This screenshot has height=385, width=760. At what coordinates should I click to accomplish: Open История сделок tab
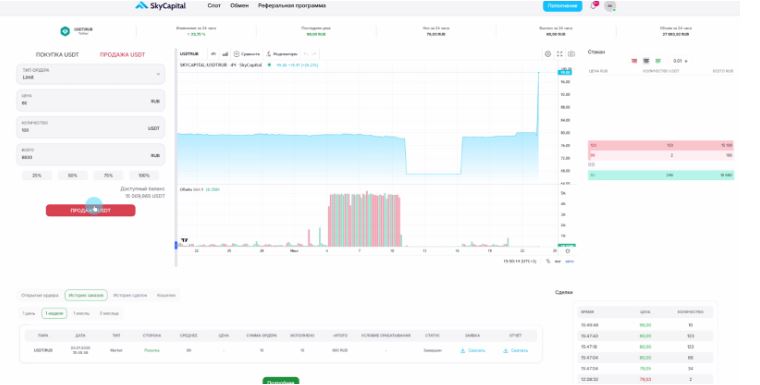click(130, 295)
